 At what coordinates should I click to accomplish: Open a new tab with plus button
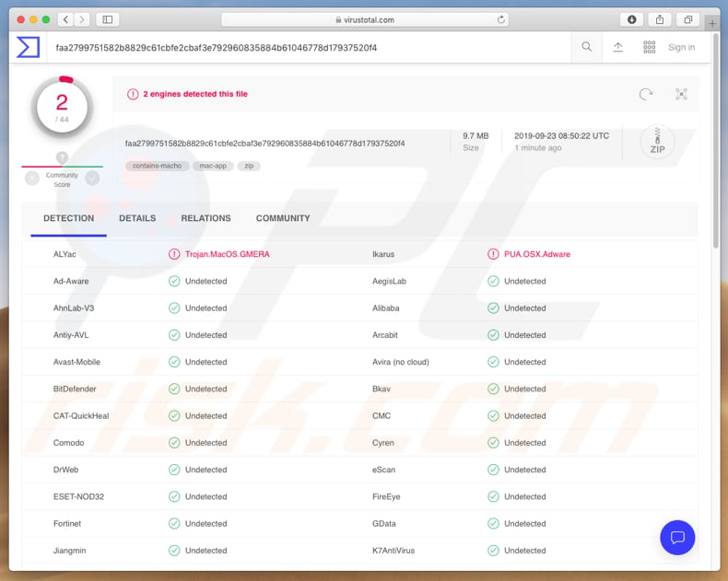(x=711, y=23)
